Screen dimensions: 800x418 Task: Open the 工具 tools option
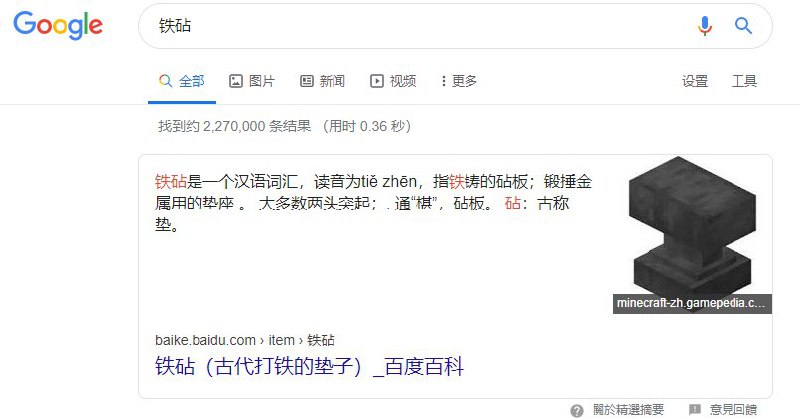744,81
